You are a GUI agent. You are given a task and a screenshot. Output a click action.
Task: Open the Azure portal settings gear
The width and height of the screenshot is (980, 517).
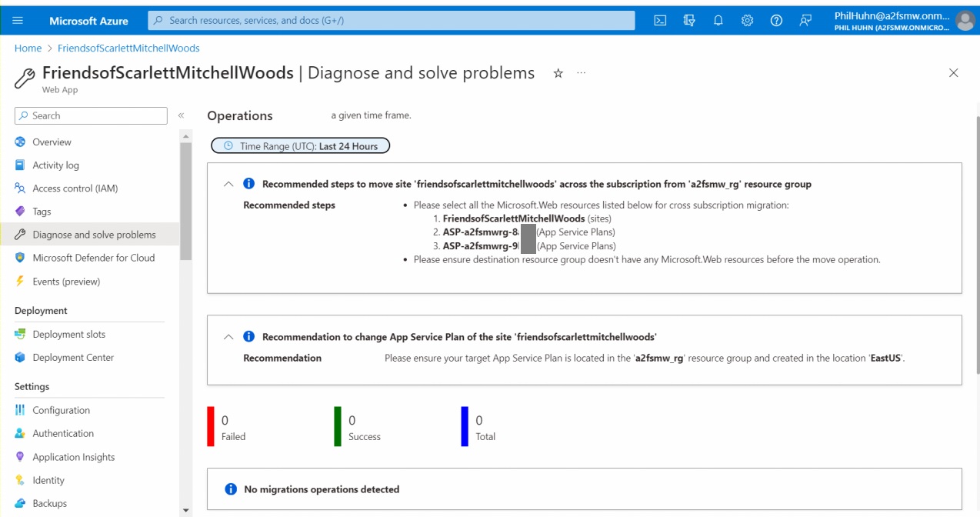(x=747, y=21)
